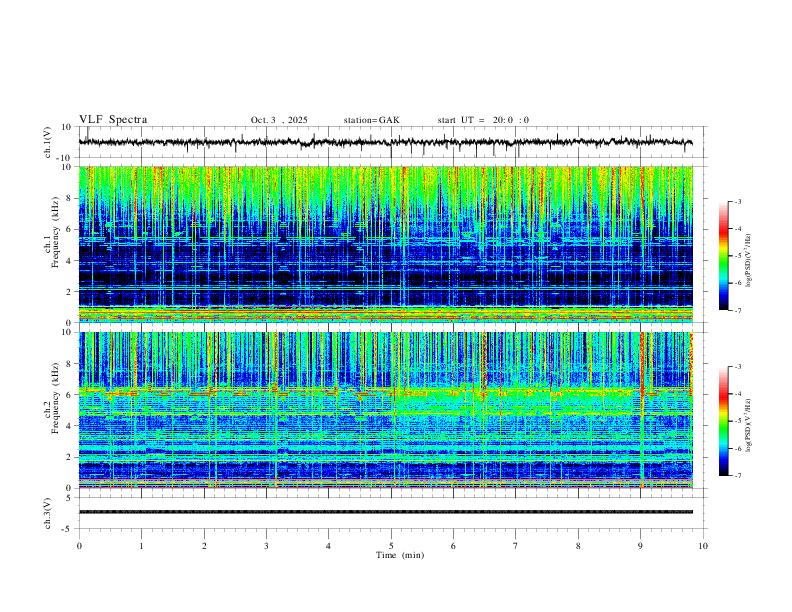Select the "start UT = 20:0 :0" text
Screen dimensions: 792x612
483,120
